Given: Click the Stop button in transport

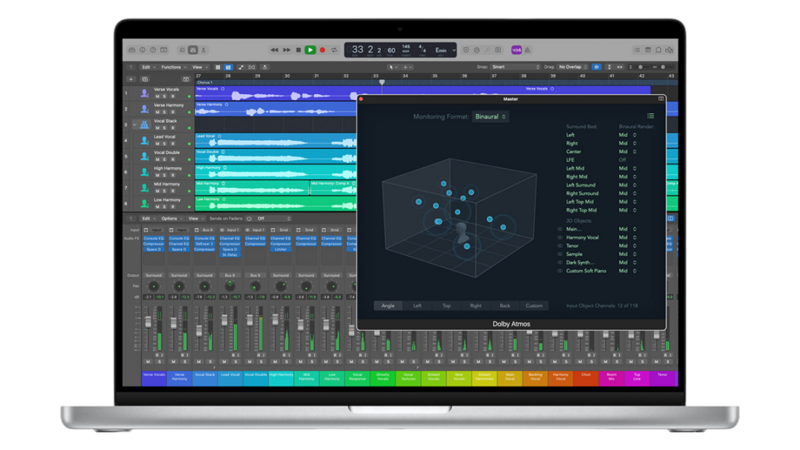Looking at the screenshot, I should pos(298,49).
